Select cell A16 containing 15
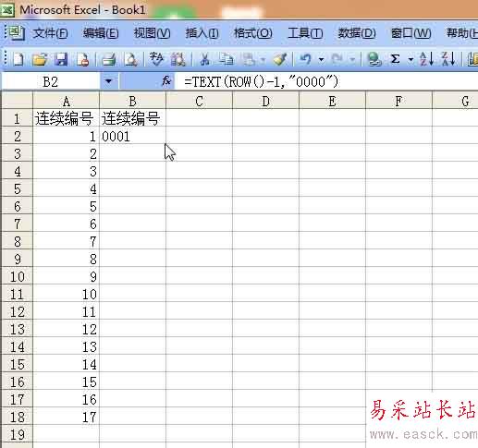The width and height of the screenshot is (478, 448). pyautogui.click(x=66, y=381)
